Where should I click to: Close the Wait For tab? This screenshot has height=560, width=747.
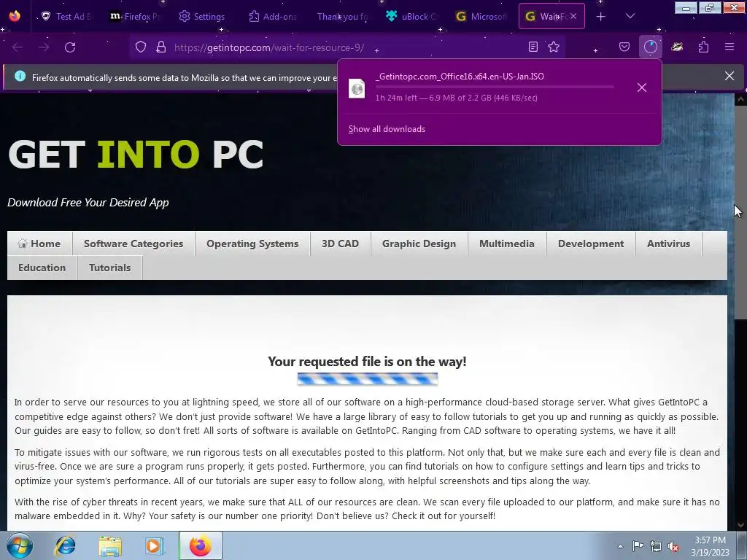573,16
